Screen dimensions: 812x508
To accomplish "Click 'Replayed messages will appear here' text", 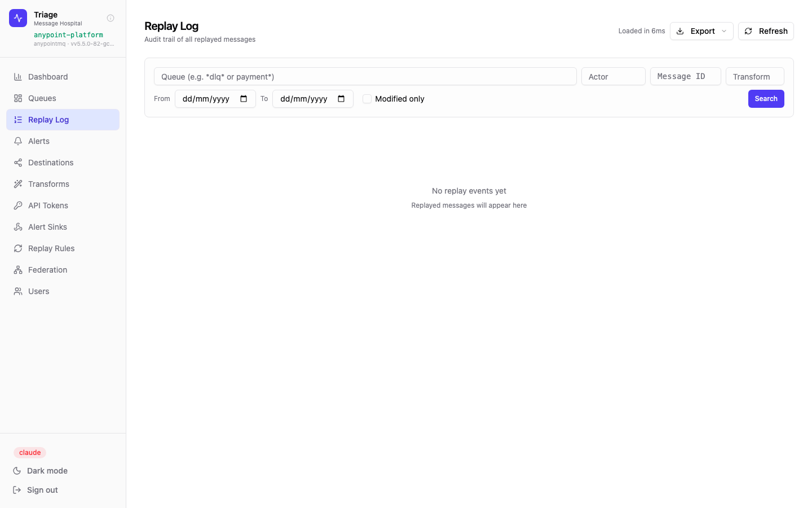I will [469, 205].
